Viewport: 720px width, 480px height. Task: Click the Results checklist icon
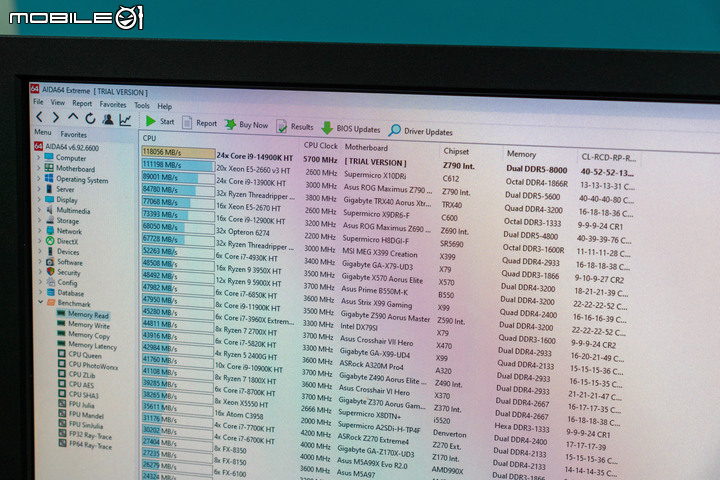(x=281, y=126)
